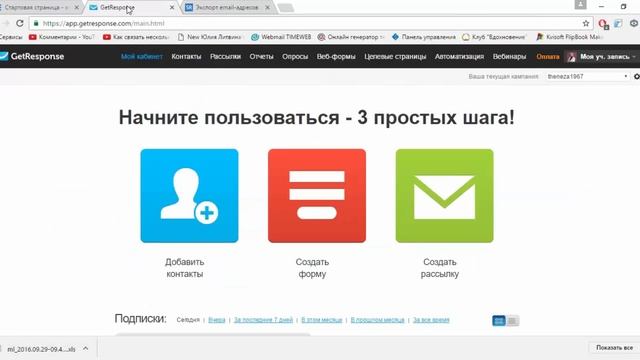
Task: Click the address bar URL field
Action: [310, 23]
